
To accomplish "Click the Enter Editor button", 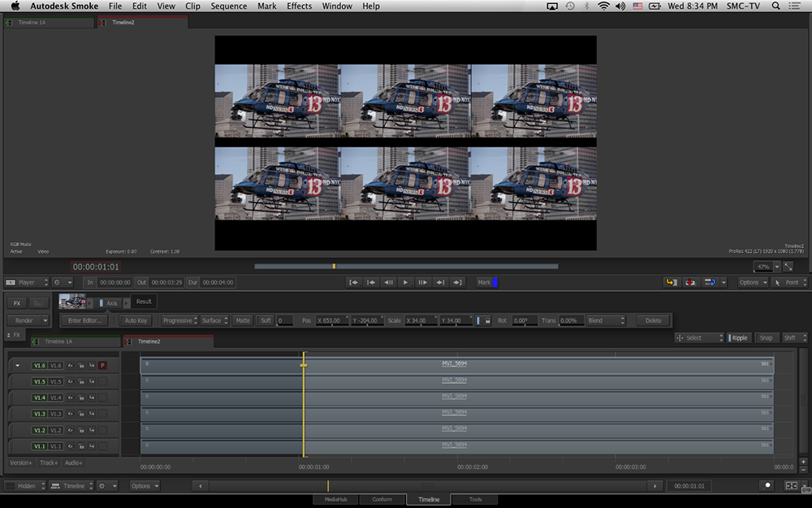I will point(83,321).
